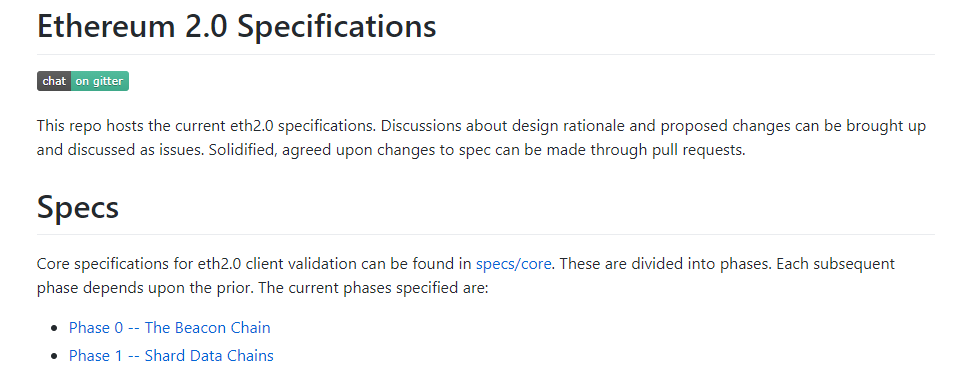This screenshot has width=972, height=376.
Task: Click the bullet before Phase 0
Action: click(55, 328)
